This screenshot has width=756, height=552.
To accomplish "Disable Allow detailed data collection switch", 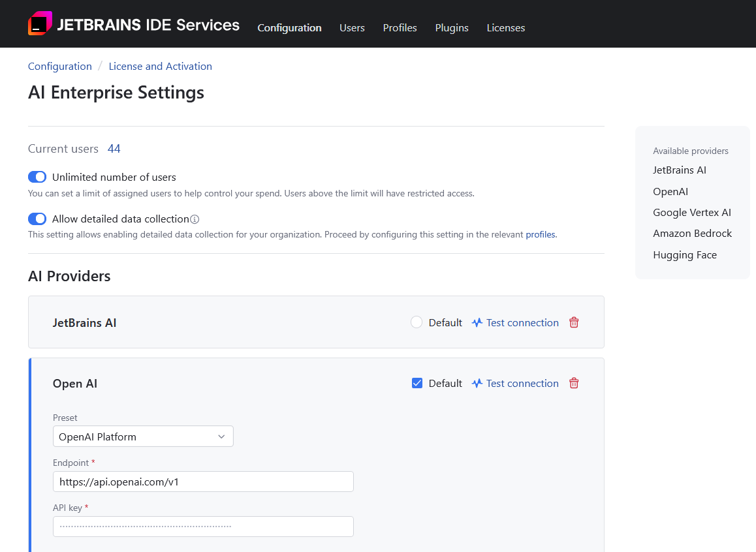I will click(37, 219).
